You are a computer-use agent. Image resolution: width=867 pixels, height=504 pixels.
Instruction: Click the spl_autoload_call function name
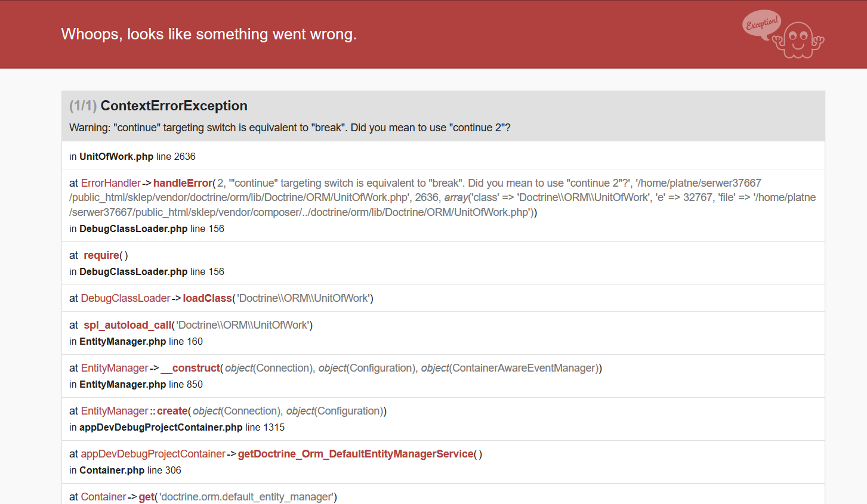[x=128, y=325]
